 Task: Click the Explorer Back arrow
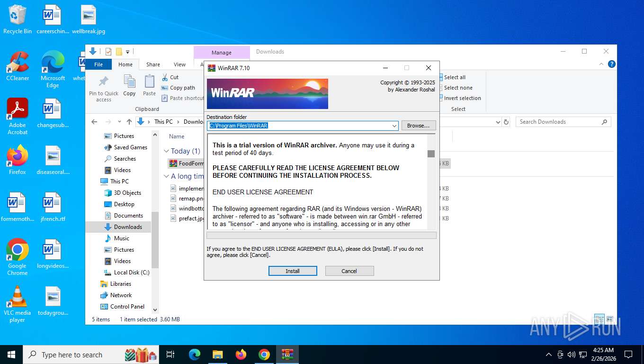[94, 122]
